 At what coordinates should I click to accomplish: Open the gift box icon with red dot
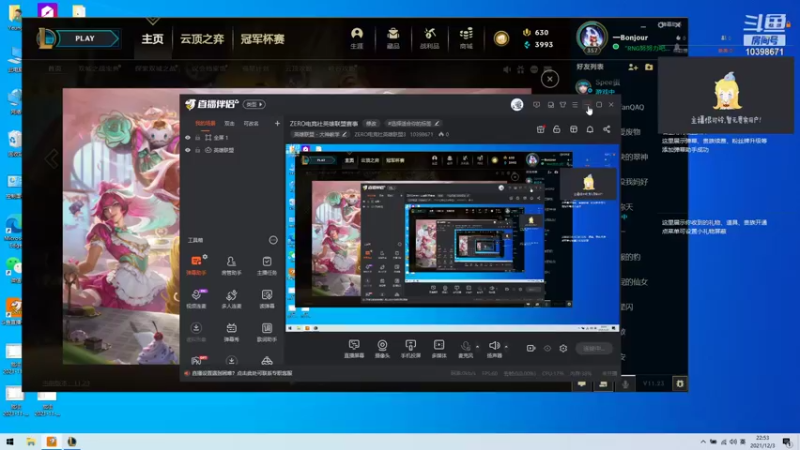[x=541, y=130]
